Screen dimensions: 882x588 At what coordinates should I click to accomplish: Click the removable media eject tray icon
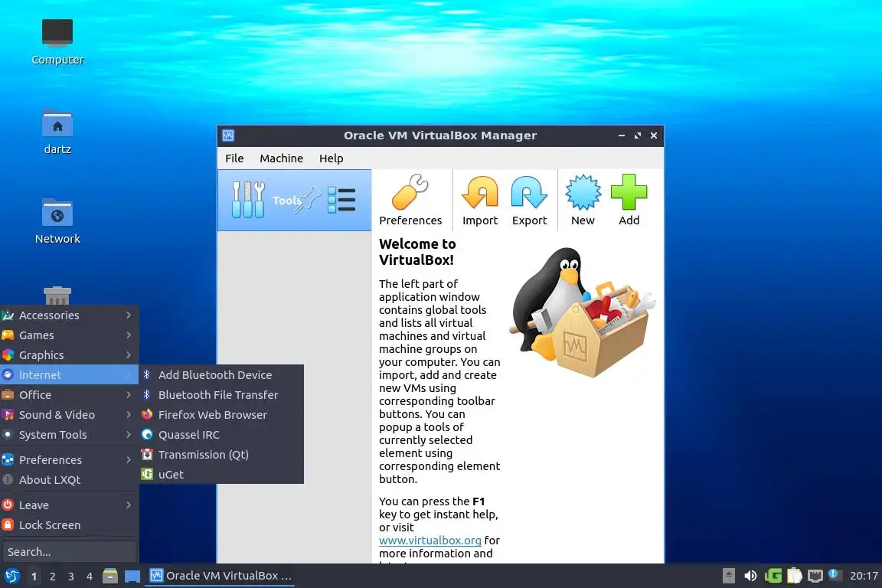point(728,576)
